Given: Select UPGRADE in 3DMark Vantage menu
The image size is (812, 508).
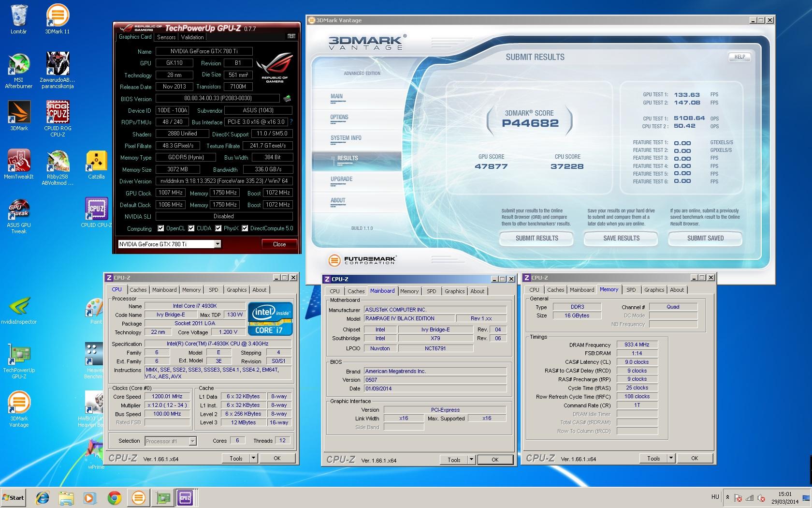Looking at the screenshot, I should tap(341, 179).
